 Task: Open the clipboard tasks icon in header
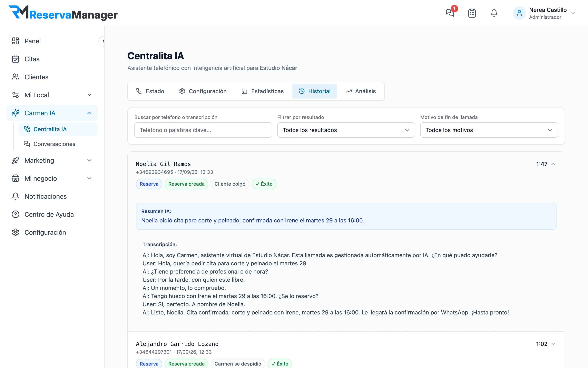click(x=472, y=13)
